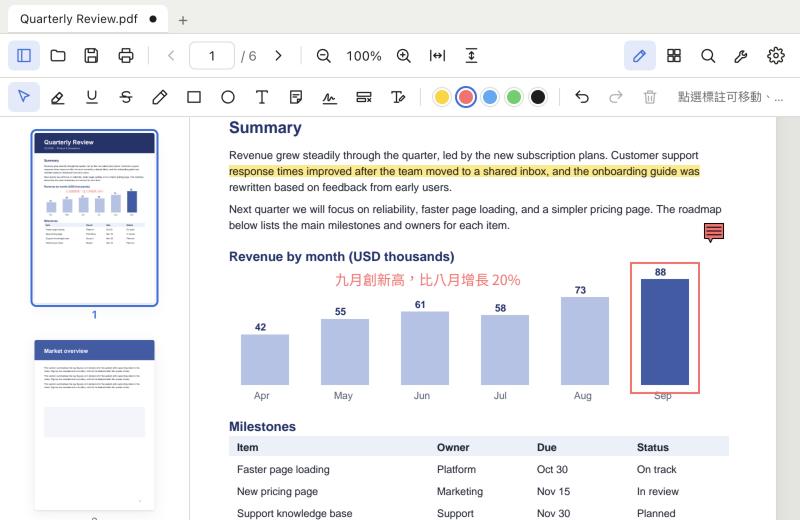Select the arrow pointer tool
The width and height of the screenshot is (800, 520).
pyautogui.click(x=23, y=96)
